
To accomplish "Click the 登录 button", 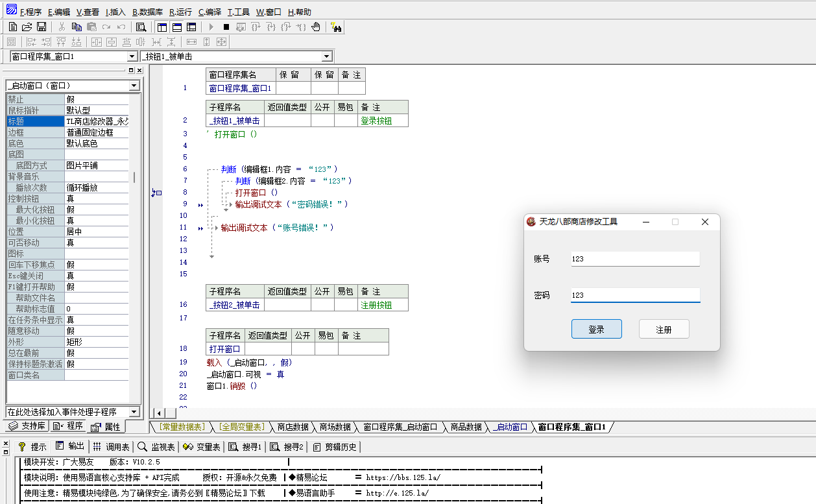I will (596, 329).
